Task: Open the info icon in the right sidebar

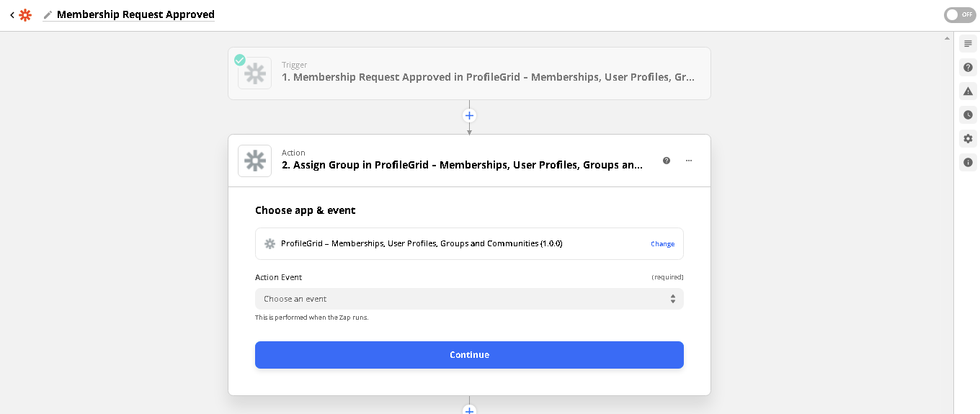Action: click(x=968, y=163)
